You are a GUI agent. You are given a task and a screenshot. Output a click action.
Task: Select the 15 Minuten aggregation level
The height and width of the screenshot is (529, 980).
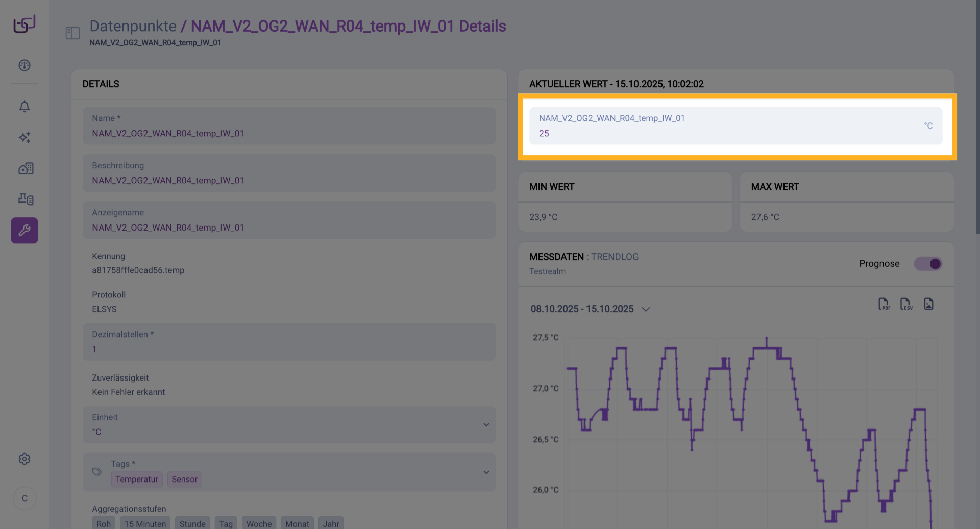tap(145, 523)
